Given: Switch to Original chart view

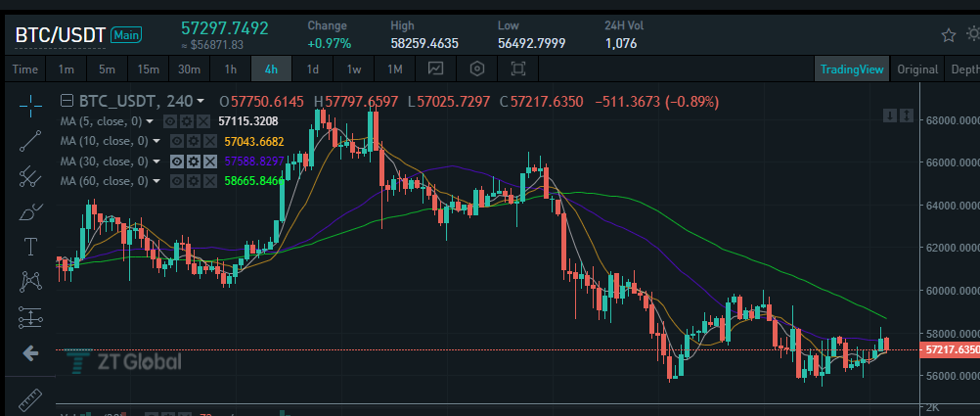Looking at the screenshot, I should (917, 69).
